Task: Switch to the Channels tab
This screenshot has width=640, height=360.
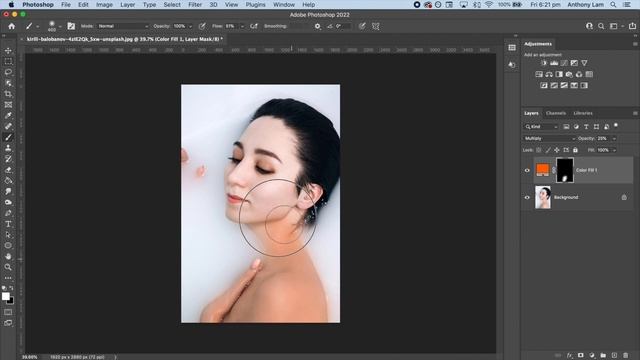Action: tap(556, 113)
